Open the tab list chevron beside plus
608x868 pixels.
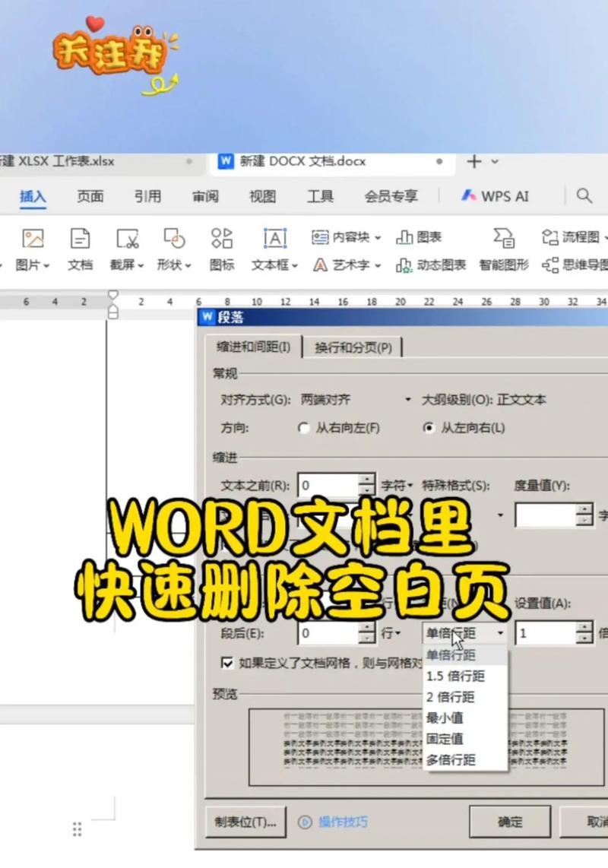[x=495, y=161]
